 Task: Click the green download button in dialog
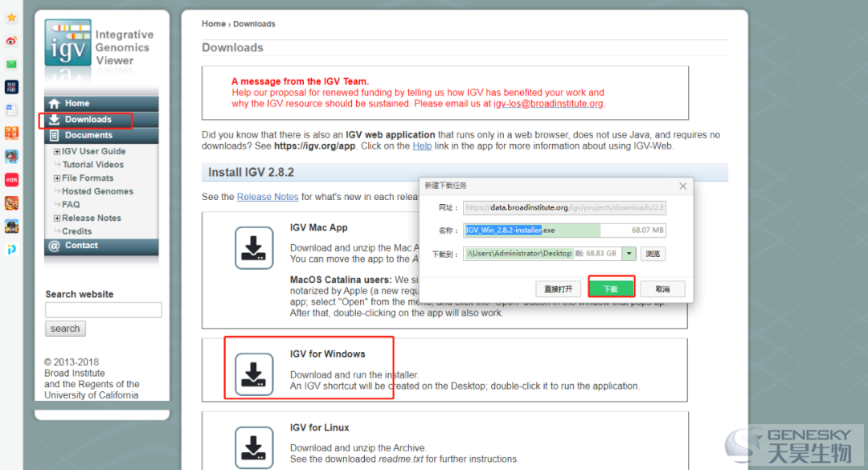tap(611, 289)
